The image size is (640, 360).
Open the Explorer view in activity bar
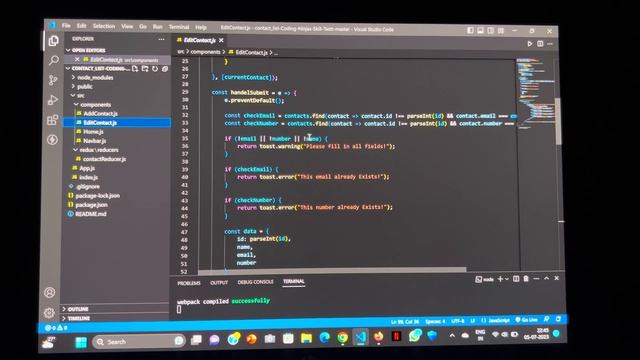tap(53, 41)
